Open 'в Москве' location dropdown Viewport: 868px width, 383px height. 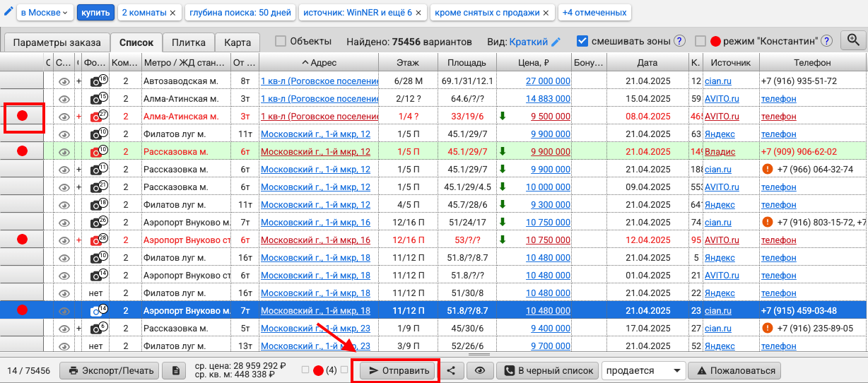[44, 13]
